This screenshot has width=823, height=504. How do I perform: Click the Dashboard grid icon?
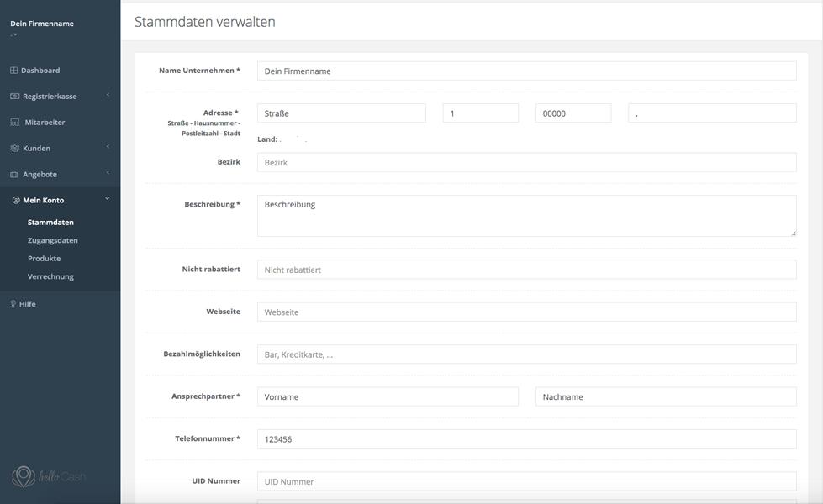point(14,71)
